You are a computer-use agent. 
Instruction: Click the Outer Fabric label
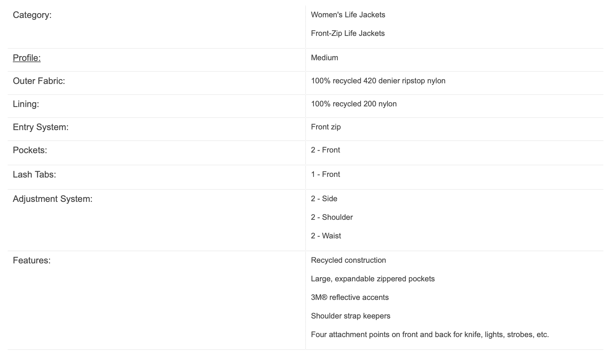click(x=39, y=81)
